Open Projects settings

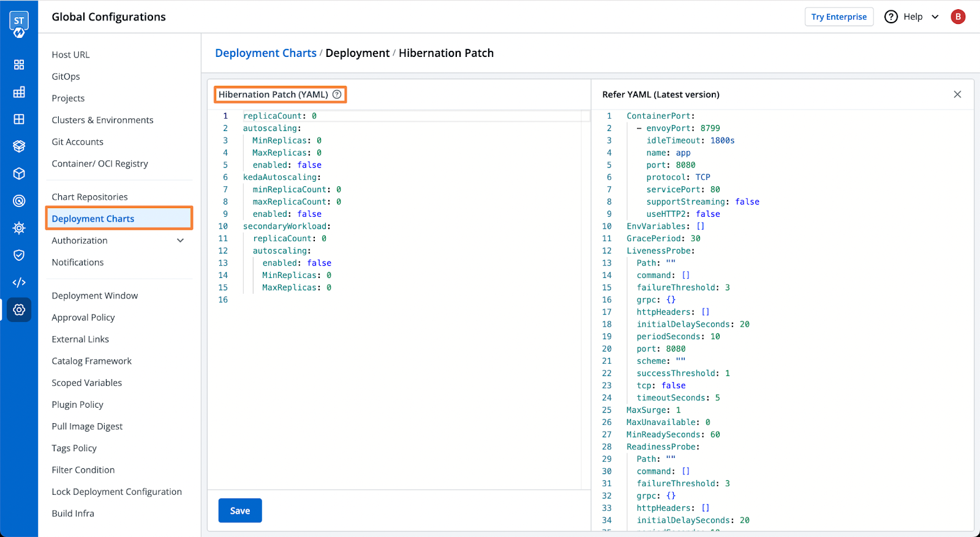tap(68, 98)
